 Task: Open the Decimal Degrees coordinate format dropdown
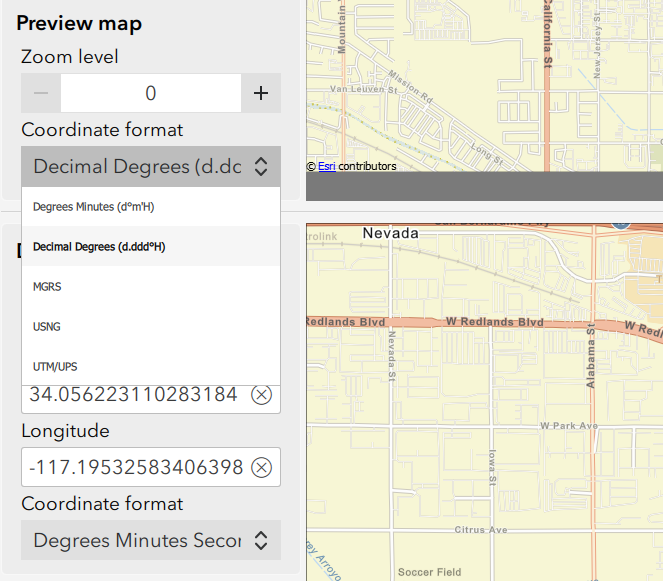pos(151,167)
